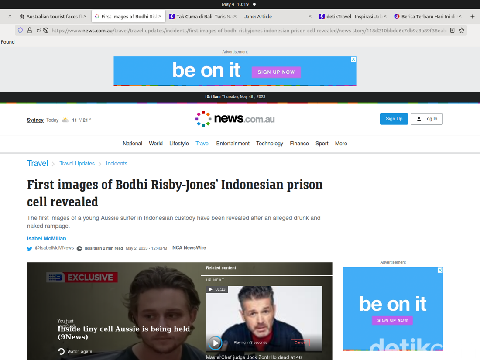Expand the tab list arrow left of tabs

pyautogui.click(x=10, y=16)
